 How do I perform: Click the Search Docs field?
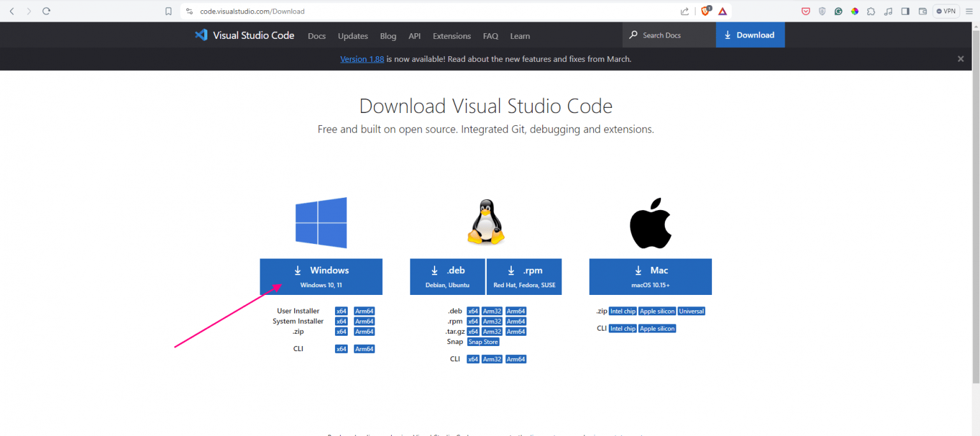669,35
